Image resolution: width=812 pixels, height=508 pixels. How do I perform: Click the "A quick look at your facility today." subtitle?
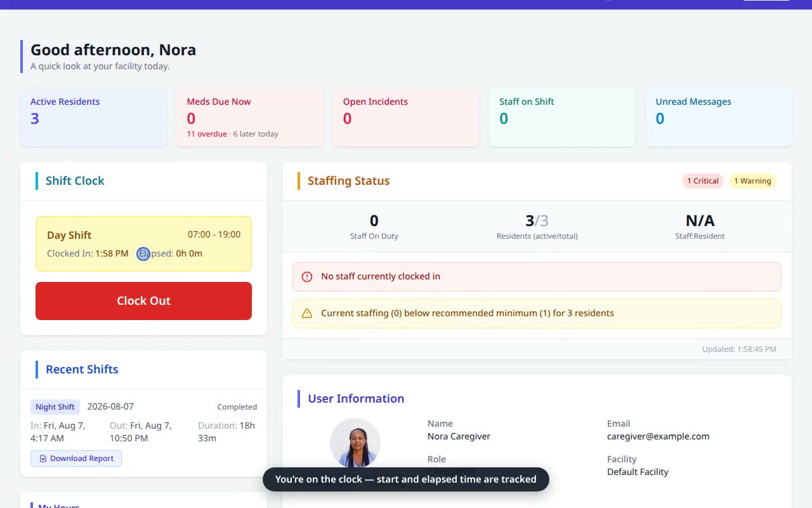pos(100,66)
